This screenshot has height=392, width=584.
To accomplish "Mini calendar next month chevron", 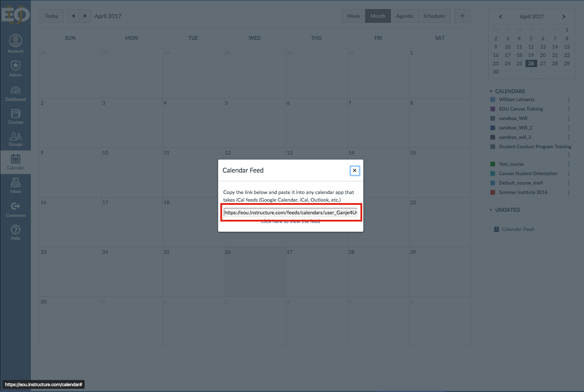I will [564, 17].
